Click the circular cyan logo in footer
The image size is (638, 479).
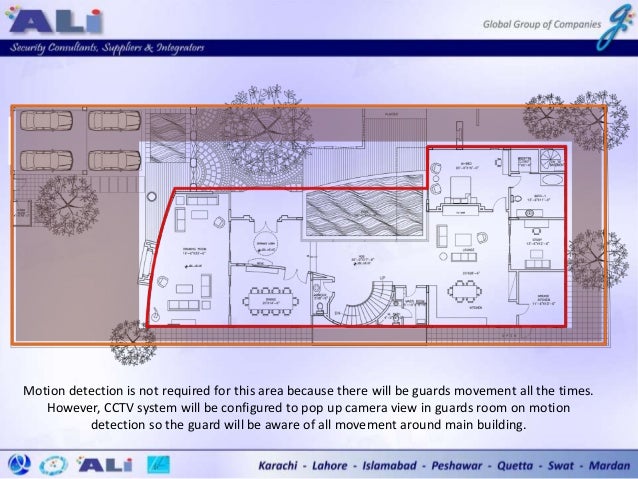click(54, 465)
